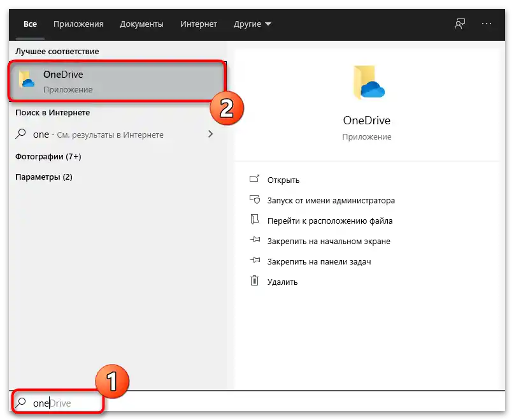Screen dimensions: 514x420
Task: Switch to the Все search tab
Action: pos(30,24)
